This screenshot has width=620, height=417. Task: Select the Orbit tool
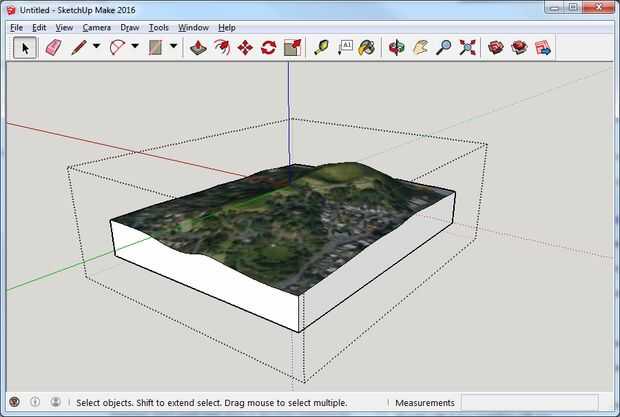tap(397, 48)
